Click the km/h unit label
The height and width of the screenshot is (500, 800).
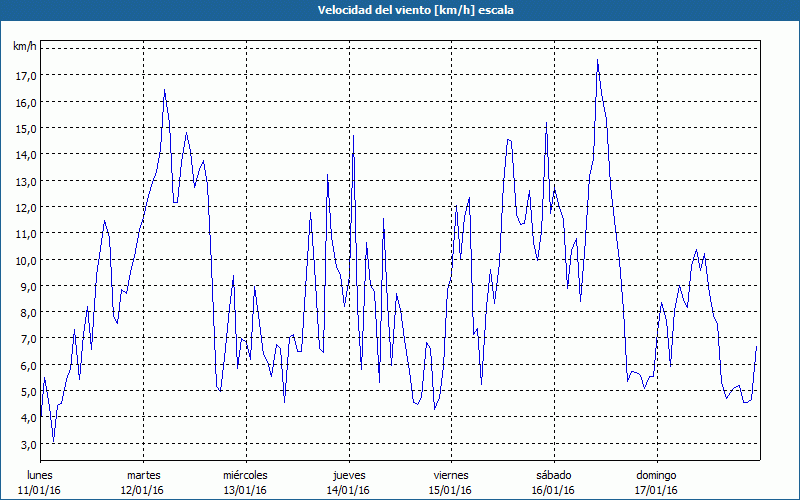coord(25,47)
